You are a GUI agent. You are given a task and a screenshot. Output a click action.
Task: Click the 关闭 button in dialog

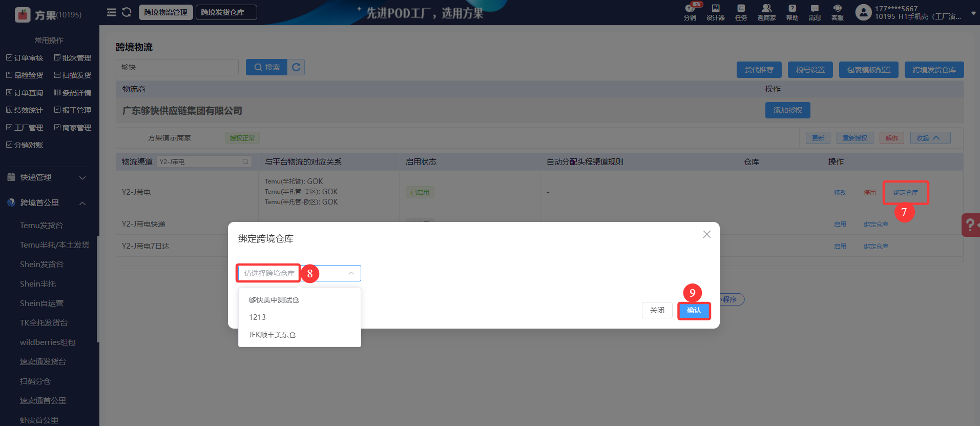click(657, 310)
